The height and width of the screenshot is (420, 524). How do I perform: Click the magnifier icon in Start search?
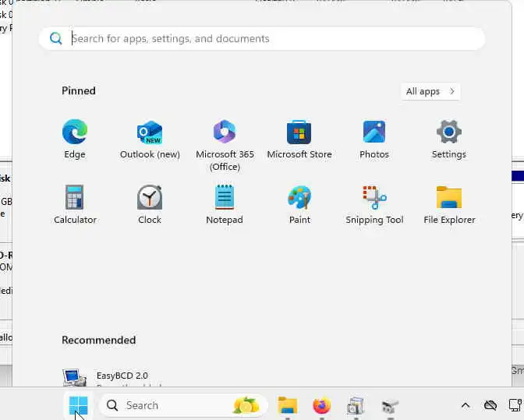coord(56,39)
